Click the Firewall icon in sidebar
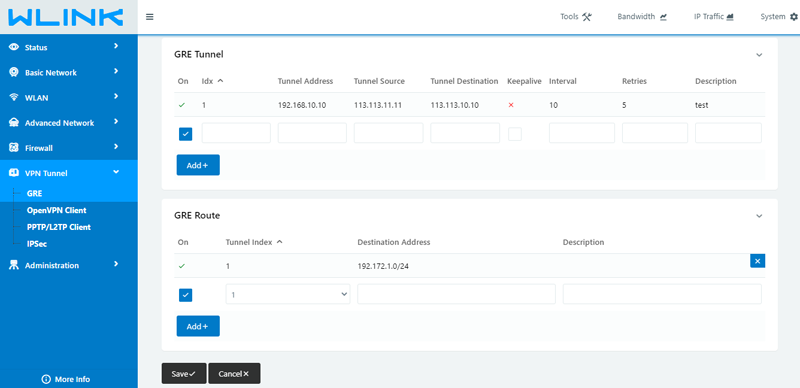Screen dimensions: 800x388 click(x=14, y=148)
